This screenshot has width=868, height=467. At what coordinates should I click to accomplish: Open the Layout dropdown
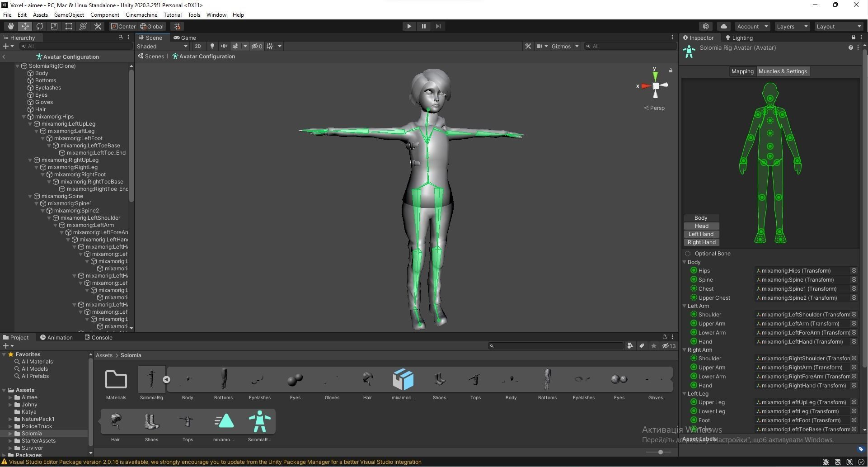[839, 26]
